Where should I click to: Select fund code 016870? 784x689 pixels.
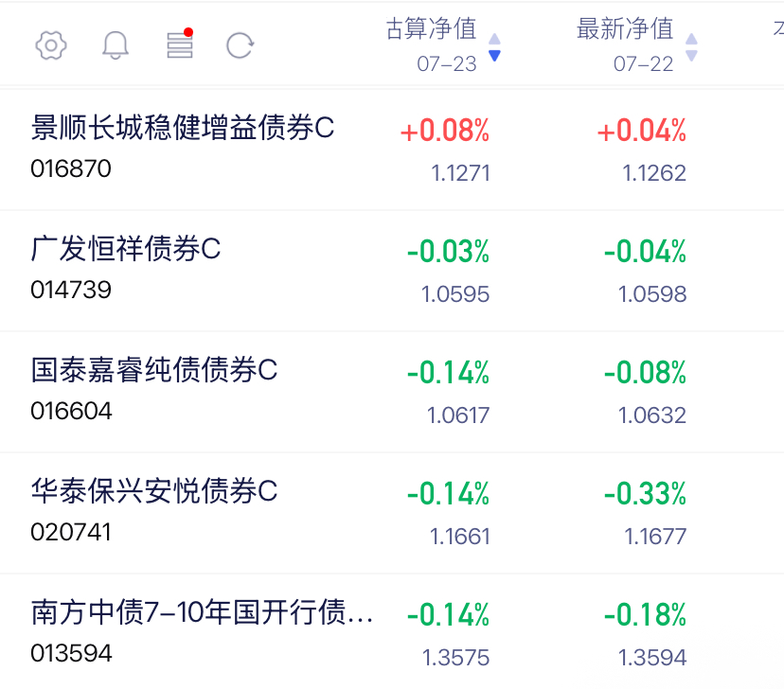click(x=71, y=168)
